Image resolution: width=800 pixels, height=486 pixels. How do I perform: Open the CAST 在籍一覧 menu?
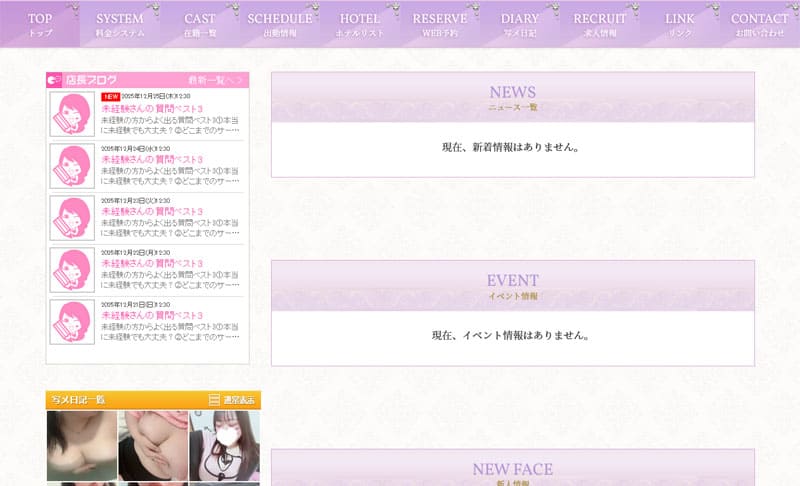click(x=200, y=24)
